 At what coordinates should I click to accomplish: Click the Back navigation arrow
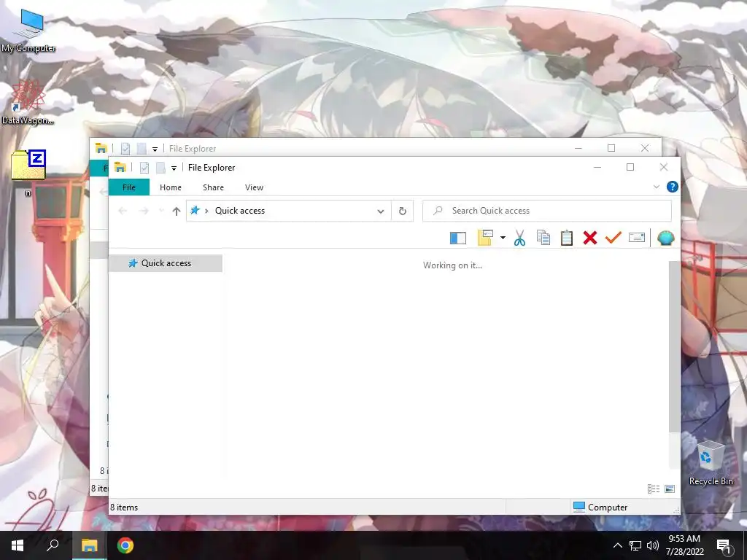[x=123, y=211]
